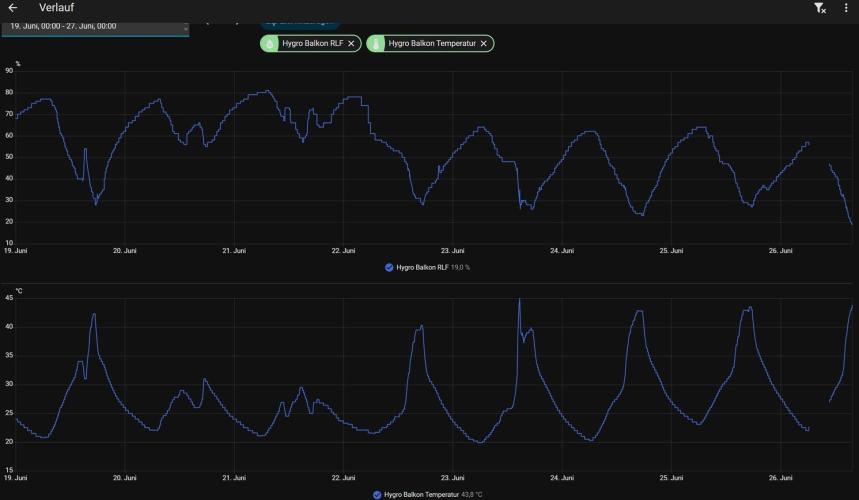Screen dimensions: 859x500
Task: Click the water drop icon on Hygro Balkon RLF chip
Action: pyautogui.click(x=269, y=43)
